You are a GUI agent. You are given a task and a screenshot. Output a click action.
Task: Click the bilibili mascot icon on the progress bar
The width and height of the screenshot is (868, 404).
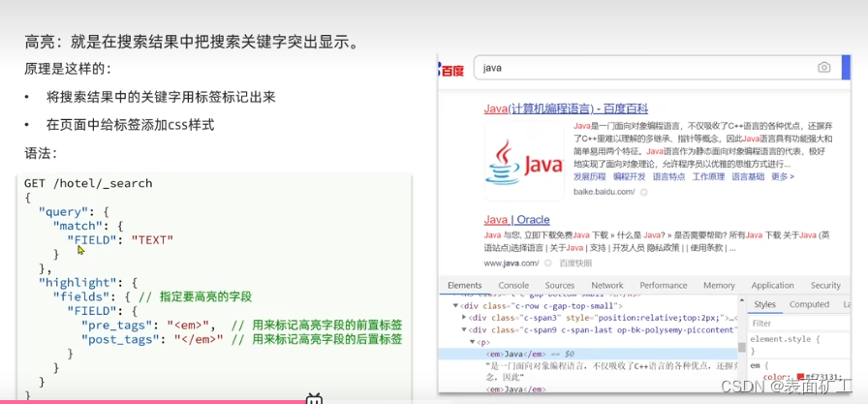tap(314, 398)
